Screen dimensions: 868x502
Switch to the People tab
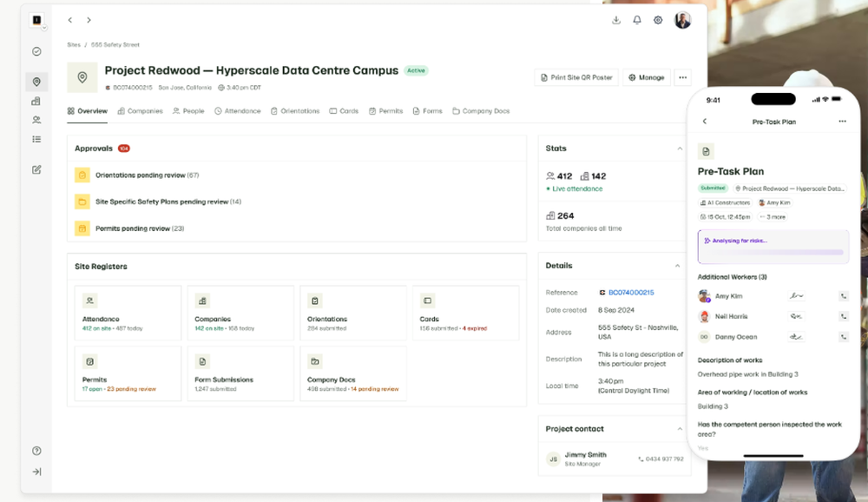pyautogui.click(x=188, y=111)
